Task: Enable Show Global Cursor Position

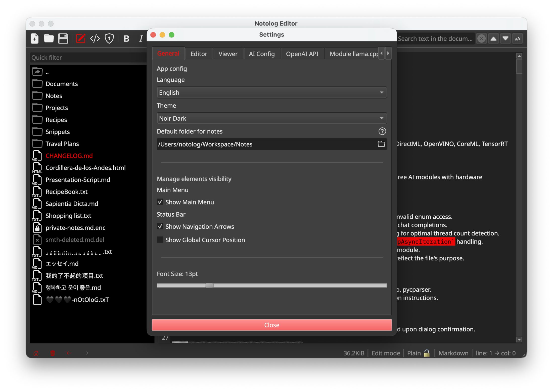Action: (160, 240)
